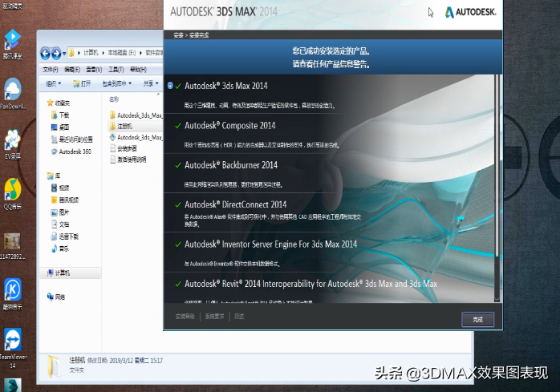Open the 图片 library in the navigation pane
This screenshot has height=392, width=560.
(x=60, y=212)
